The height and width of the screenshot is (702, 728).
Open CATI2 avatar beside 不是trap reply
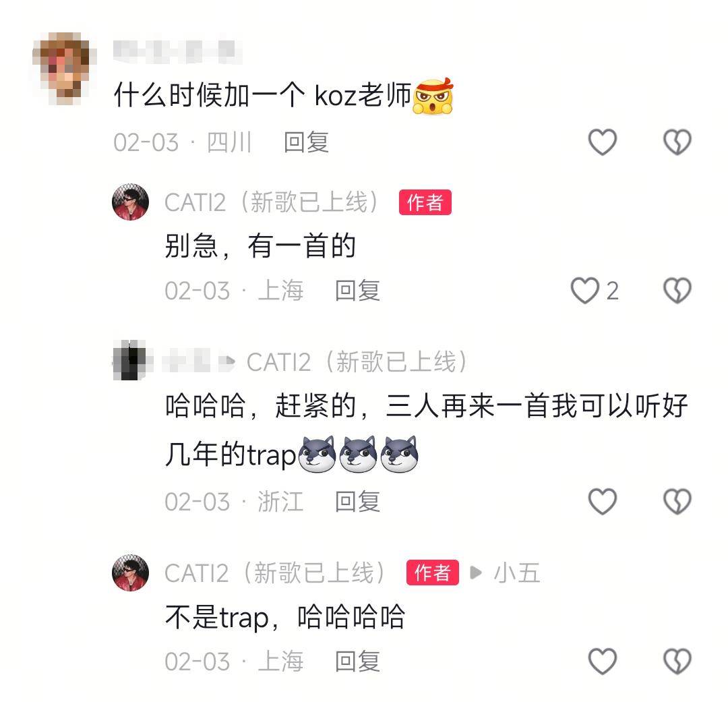coord(131,573)
